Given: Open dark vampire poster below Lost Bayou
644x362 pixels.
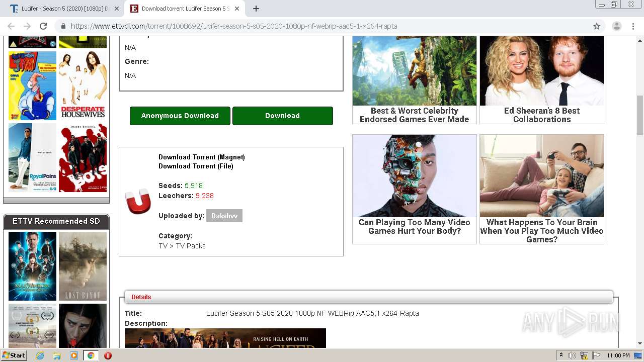Looking at the screenshot, I should click(83, 326).
